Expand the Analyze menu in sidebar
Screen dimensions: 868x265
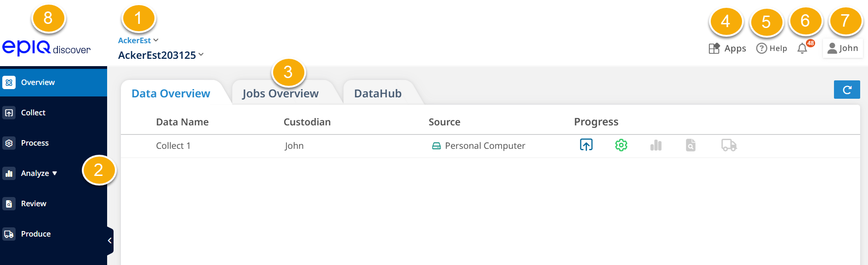(x=39, y=173)
